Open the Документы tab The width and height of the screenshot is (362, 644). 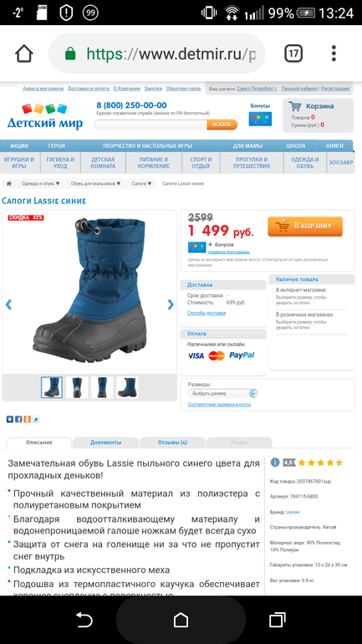[x=106, y=442]
